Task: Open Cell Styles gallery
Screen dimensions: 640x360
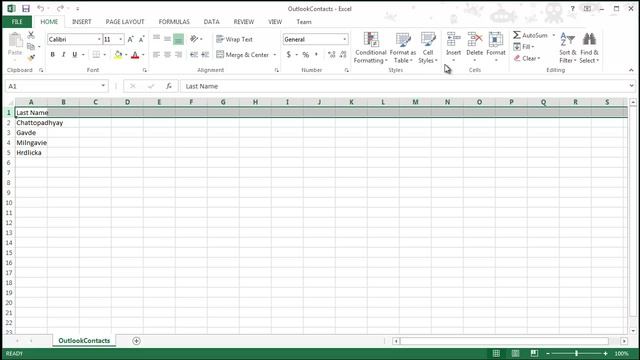Action: point(428,48)
